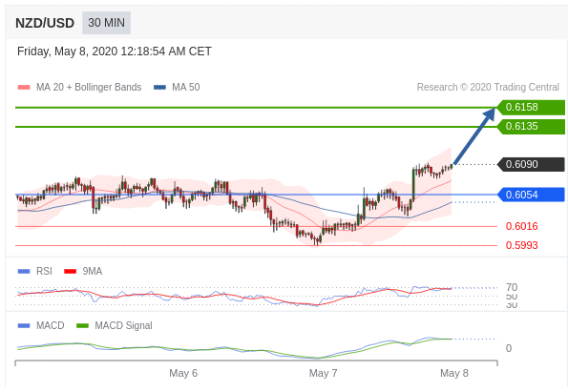Click the blue upward forecast arrow

click(473, 136)
